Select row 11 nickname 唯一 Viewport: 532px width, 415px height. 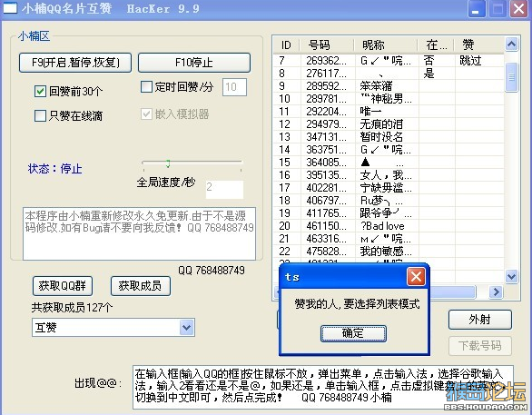(x=389, y=112)
